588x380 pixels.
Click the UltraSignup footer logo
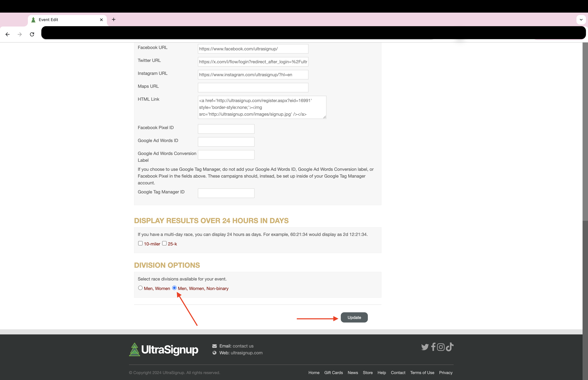(164, 349)
